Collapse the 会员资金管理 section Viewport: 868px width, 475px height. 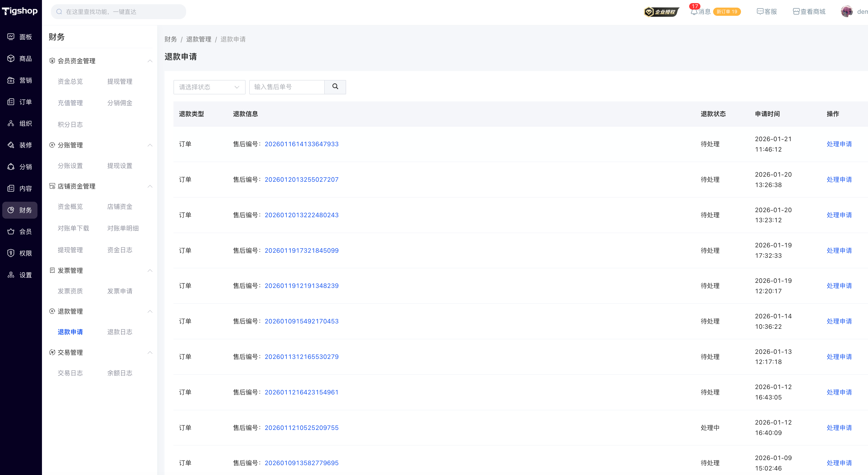pyautogui.click(x=150, y=61)
